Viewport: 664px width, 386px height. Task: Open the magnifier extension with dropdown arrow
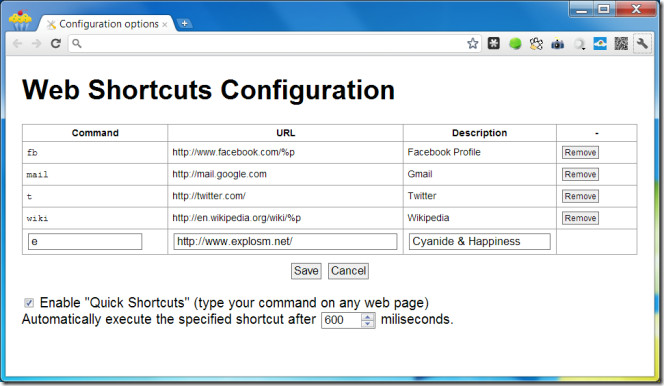(x=579, y=44)
